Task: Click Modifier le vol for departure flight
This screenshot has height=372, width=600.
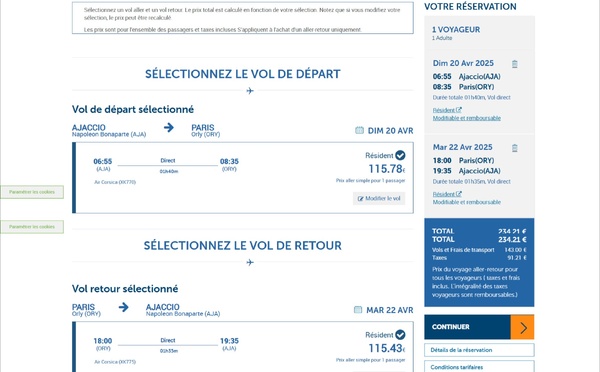Action: click(x=379, y=198)
